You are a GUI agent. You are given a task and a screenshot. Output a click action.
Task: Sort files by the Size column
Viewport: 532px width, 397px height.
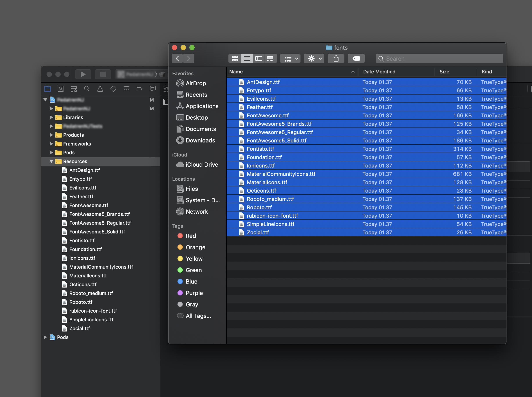445,71
